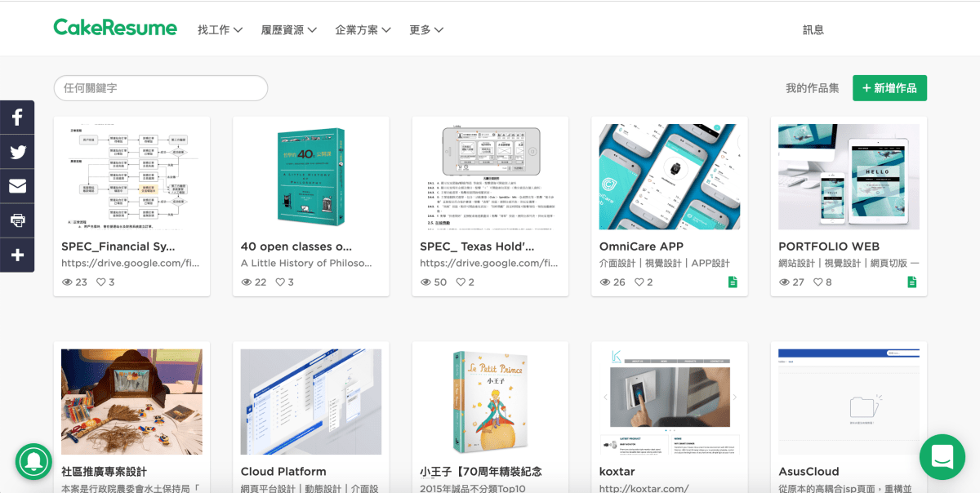The height and width of the screenshot is (493, 980).
Task: Click Cloud Platform title
Action: [x=283, y=472]
